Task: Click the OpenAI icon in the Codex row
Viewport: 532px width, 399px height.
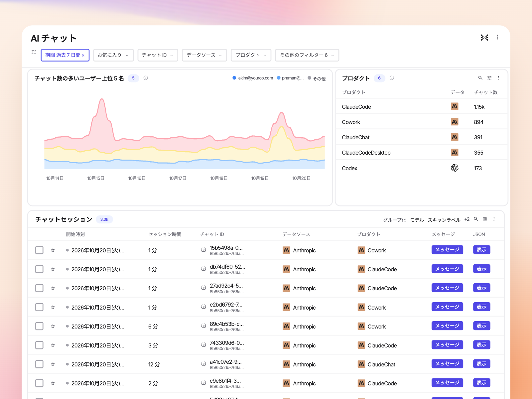Action: point(455,168)
